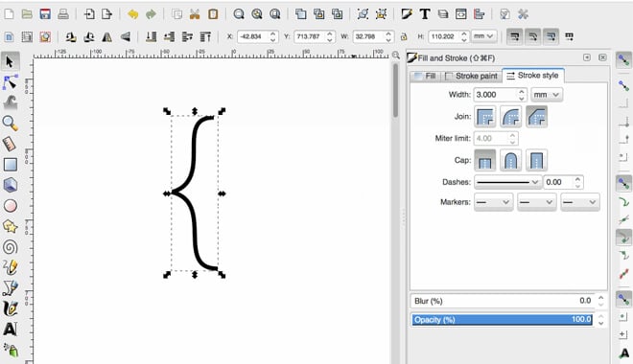Open the XML editor icon

coord(461,14)
